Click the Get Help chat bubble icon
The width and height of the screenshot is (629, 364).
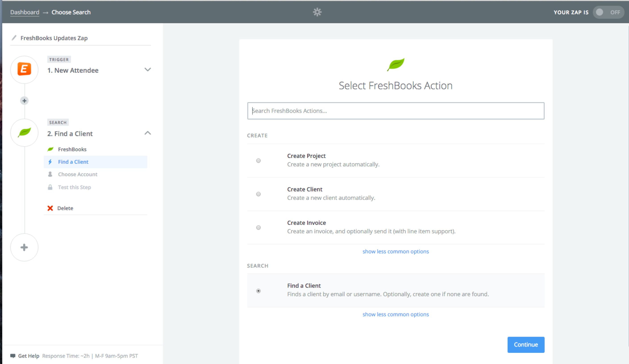pyautogui.click(x=13, y=356)
